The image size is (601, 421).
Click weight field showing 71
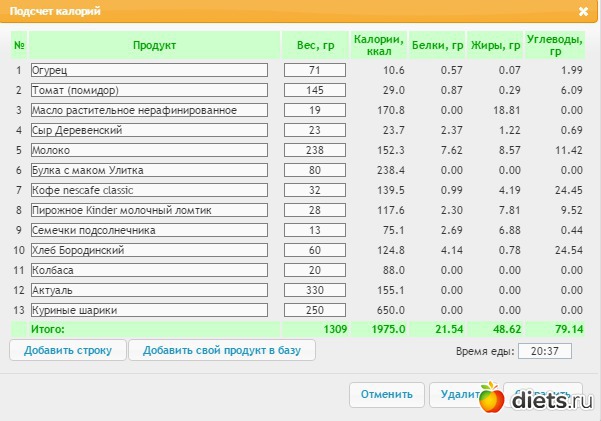(315, 70)
